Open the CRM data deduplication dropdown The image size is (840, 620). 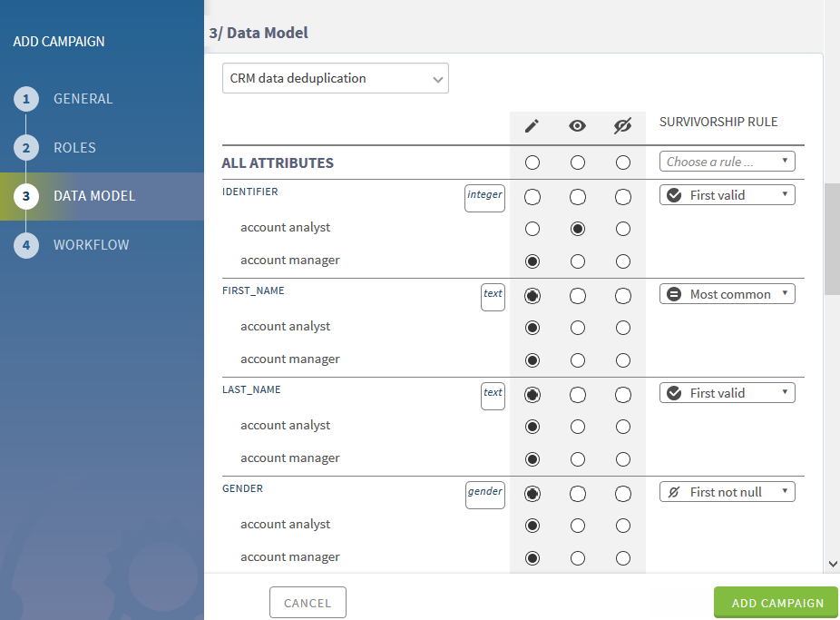coord(336,79)
